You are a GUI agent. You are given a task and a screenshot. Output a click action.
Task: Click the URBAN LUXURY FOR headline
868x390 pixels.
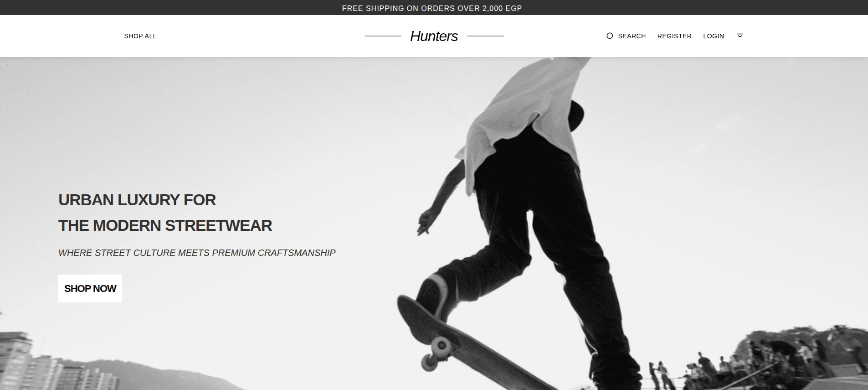137,200
